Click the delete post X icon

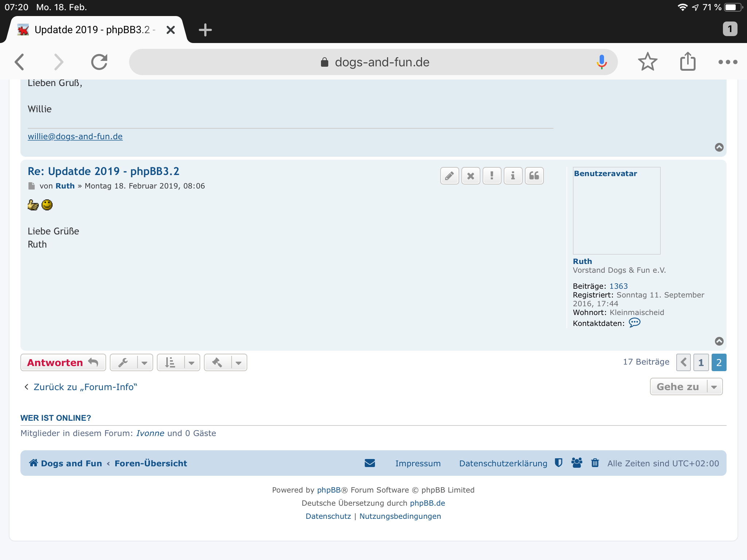[471, 176]
